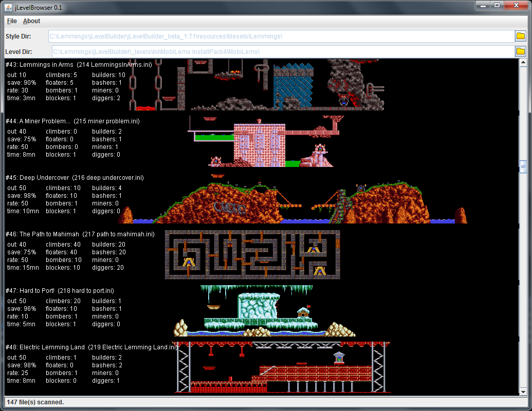Click 'rate: 25' in level #48
The image size is (532, 411).
tap(17, 373)
